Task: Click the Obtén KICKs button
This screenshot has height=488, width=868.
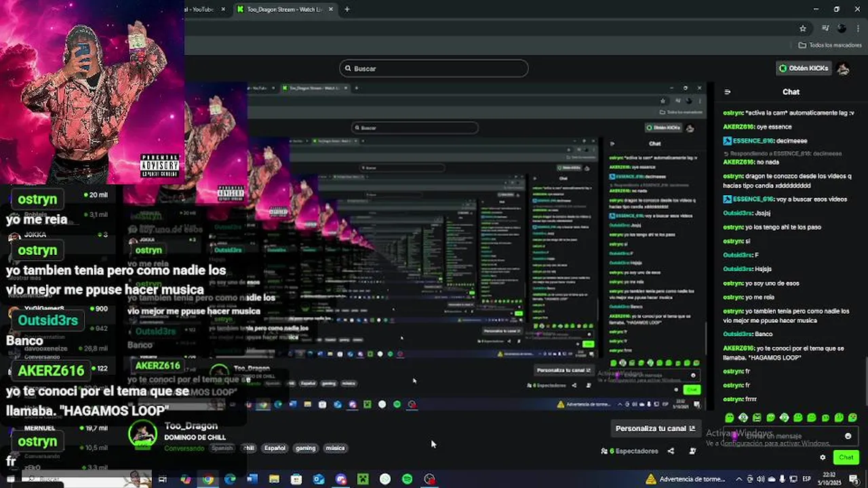Action: point(804,68)
